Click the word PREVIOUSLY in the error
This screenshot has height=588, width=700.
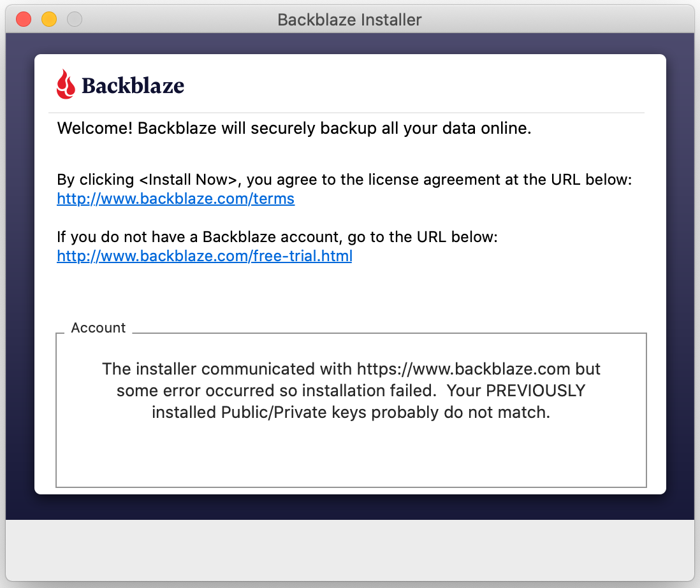[536, 391]
